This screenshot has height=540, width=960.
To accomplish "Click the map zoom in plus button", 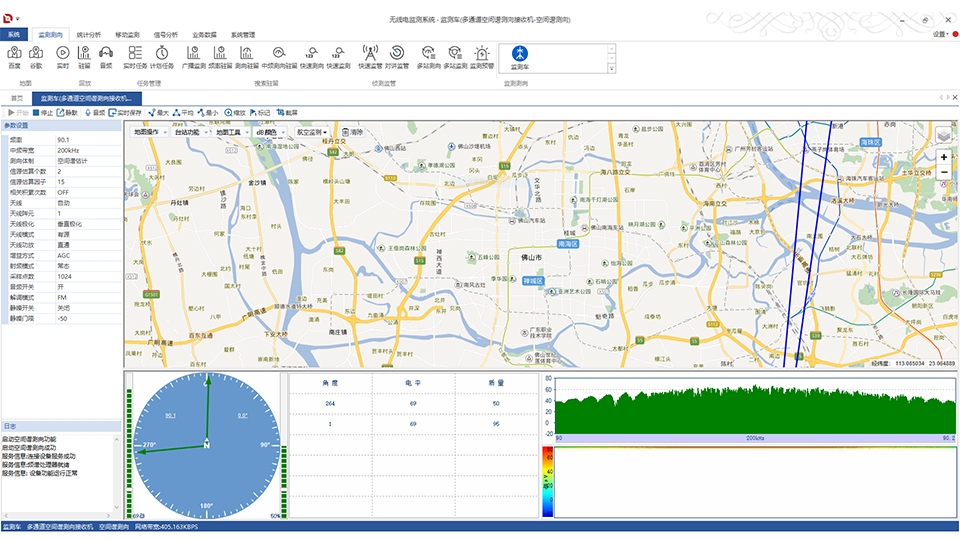I will [x=943, y=157].
